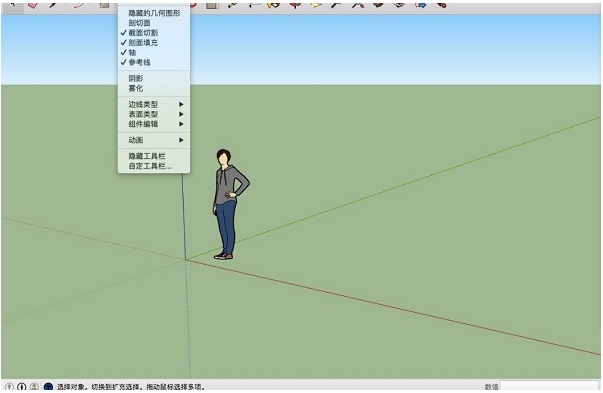The image size is (603, 393).
Task: Click the 数值 label in status bar
Action: (491, 386)
